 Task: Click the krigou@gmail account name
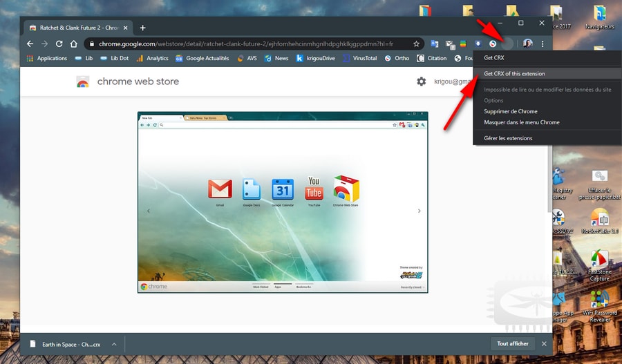coord(453,82)
